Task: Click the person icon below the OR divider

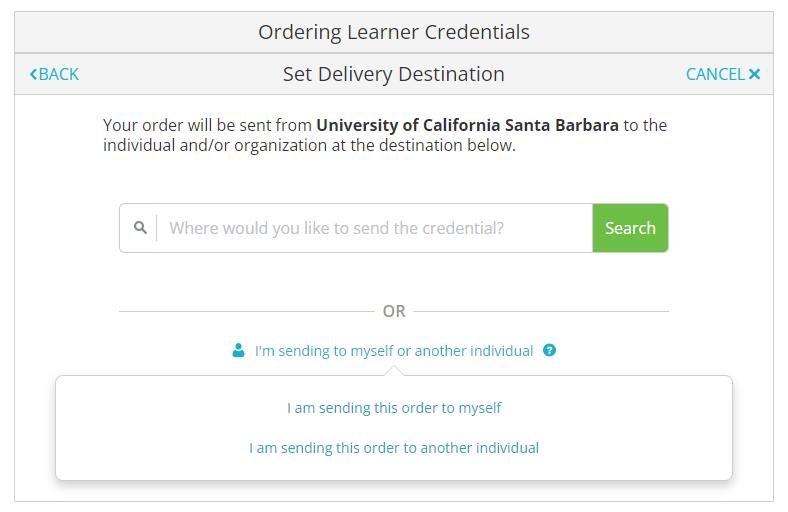Action: tap(238, 351)
